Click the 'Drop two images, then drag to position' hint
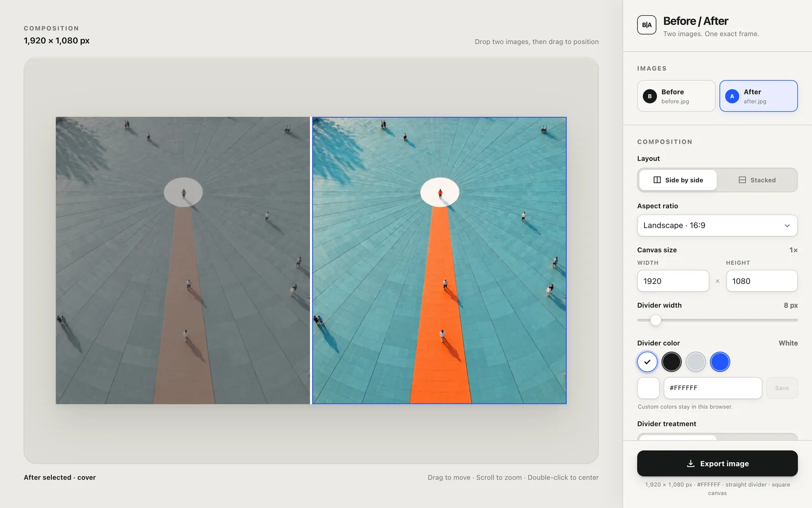Screen dimensions: 812x508 pos(536,42)
